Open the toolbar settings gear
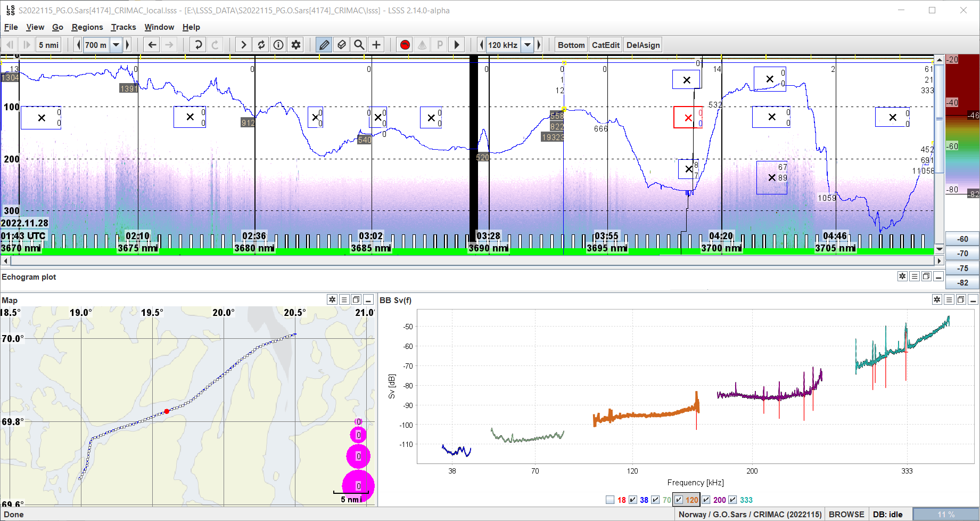980x521 pixels. tap(296, 45)
